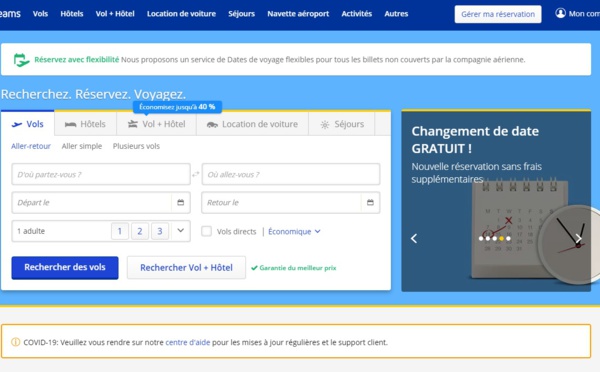The width and height of the screenshot is (600, 372).
Task: Open the Vols tab in search box
Action: (28, 124)
